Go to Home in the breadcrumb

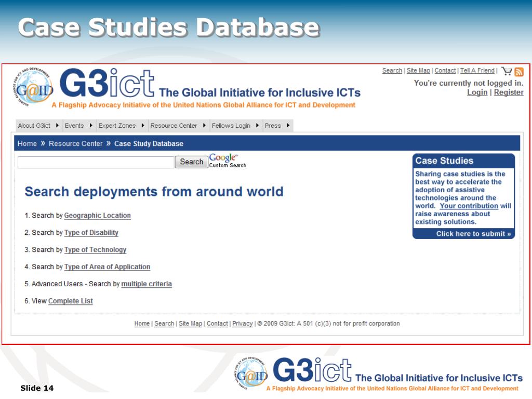click(x=27, y=143)
